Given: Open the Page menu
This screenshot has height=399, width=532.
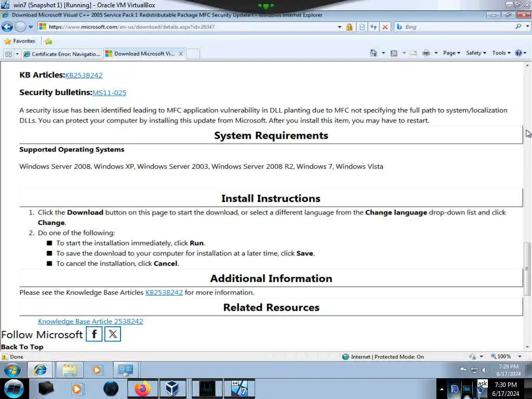Looking at the screenshot, I should pos(451,53).
